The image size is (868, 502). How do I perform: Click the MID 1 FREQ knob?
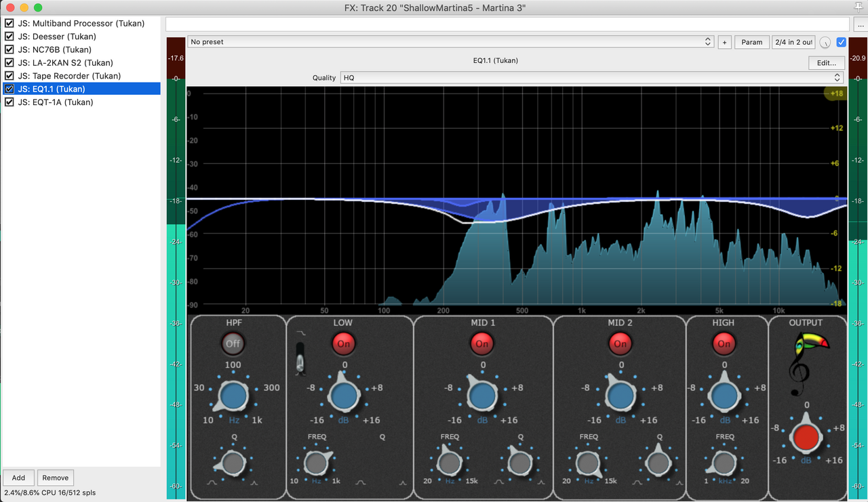tap(449, 463)
